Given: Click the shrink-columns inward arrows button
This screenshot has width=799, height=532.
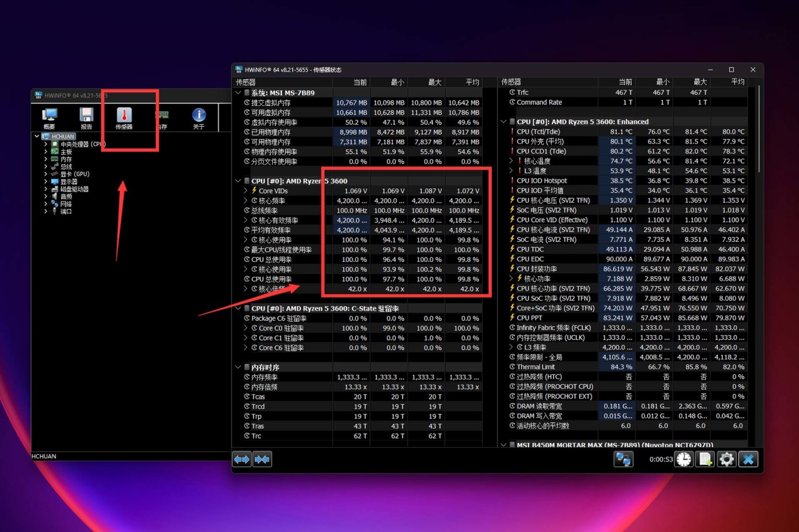Looking at the screenshot, I should coord(262,460).
